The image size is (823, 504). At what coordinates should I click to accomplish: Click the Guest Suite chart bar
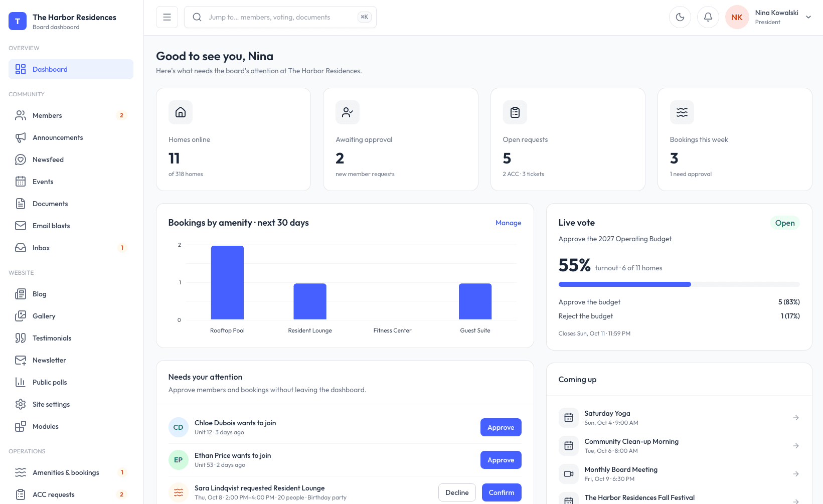[x=475, y=301]
